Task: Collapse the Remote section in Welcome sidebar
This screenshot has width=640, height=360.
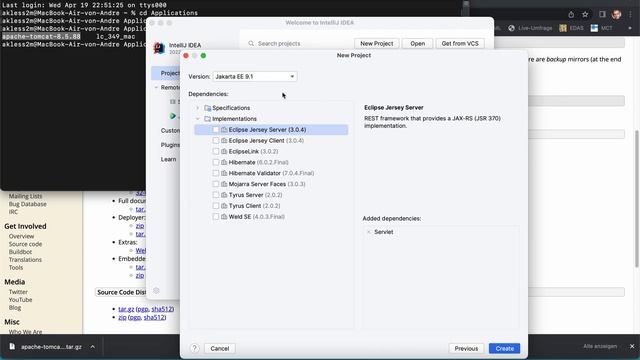Action: [x=156, y=87]
